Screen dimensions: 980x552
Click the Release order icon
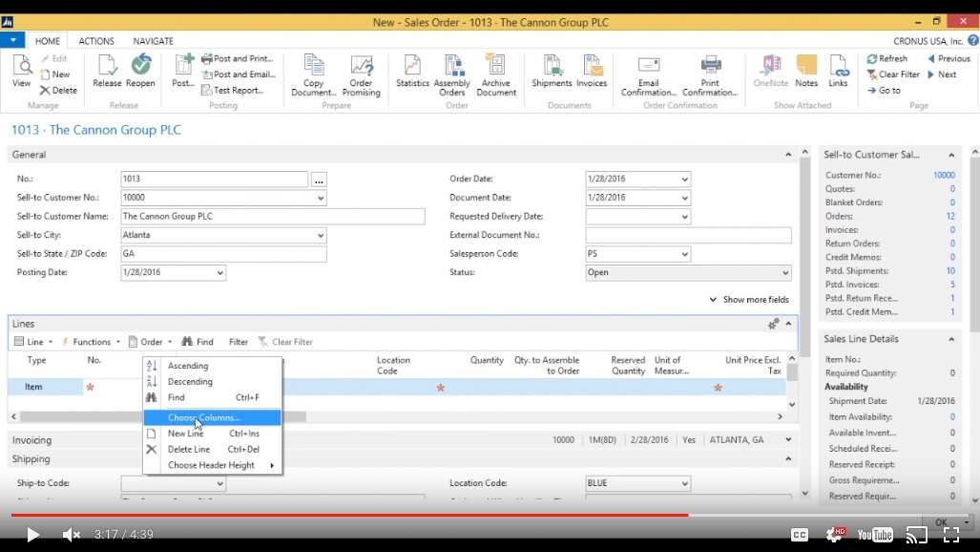[107, 71]
